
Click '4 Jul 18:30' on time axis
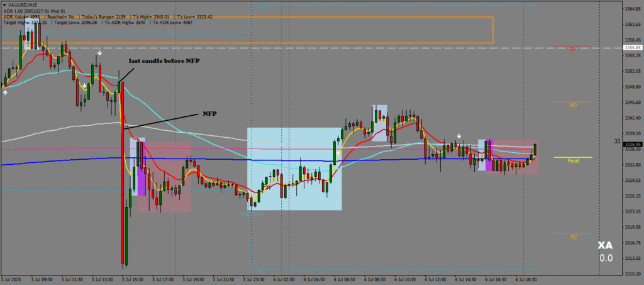(526, 279)
